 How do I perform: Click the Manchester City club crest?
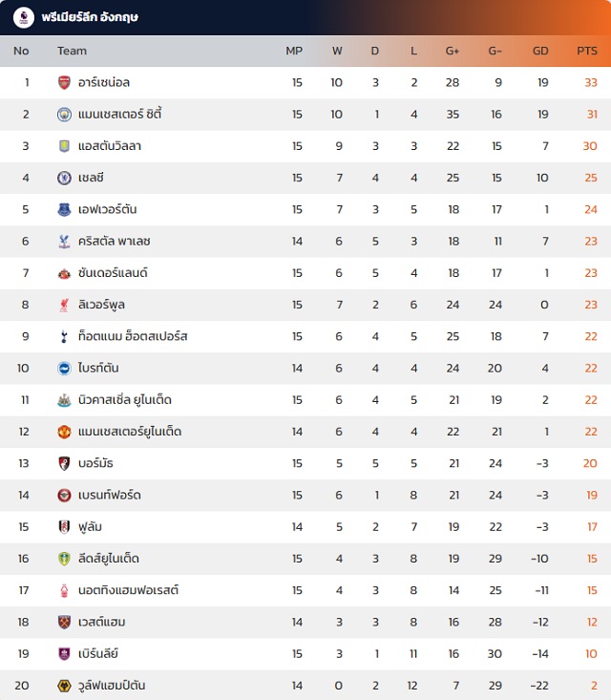pyautogui.click(x=64, y=115)
